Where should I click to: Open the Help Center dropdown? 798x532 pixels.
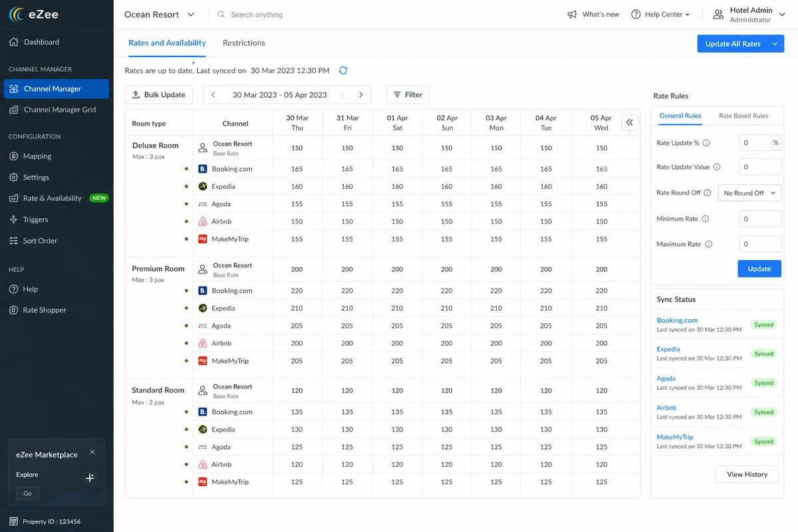(660, 15)
